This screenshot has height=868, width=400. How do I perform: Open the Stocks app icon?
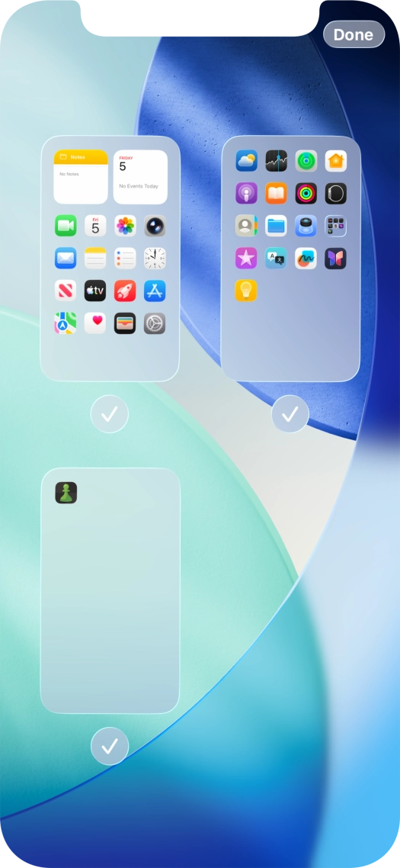276,161
